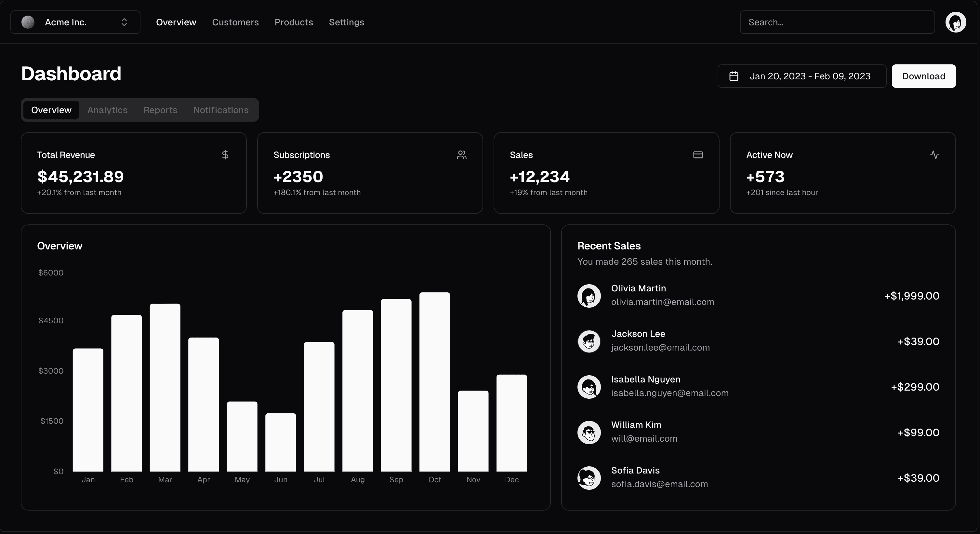Open the Notifications tab

[221, 110]
